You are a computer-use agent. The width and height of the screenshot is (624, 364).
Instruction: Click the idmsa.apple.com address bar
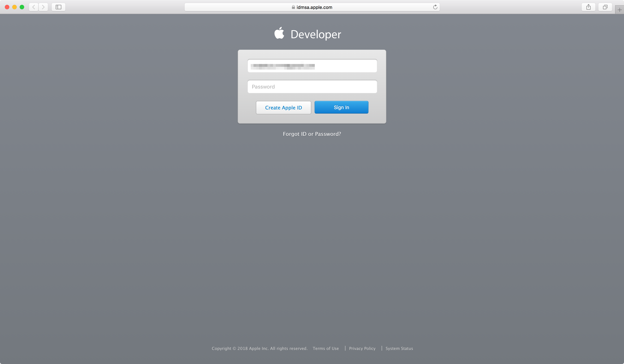pos(314,7)
